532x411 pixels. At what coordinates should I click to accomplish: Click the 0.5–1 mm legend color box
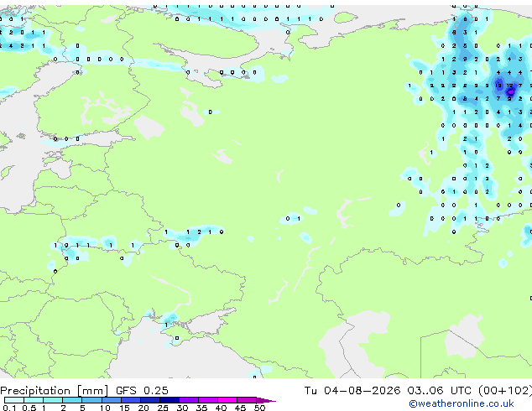point(34,400)
